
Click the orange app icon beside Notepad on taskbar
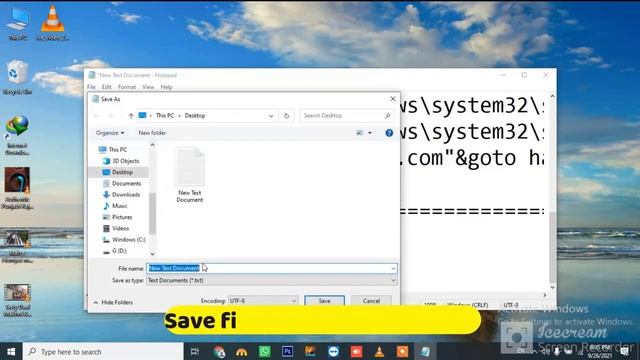point(402,351)
